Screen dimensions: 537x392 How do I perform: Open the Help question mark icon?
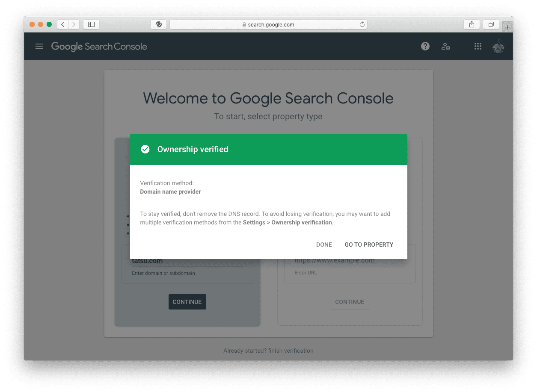click(425, 46)
